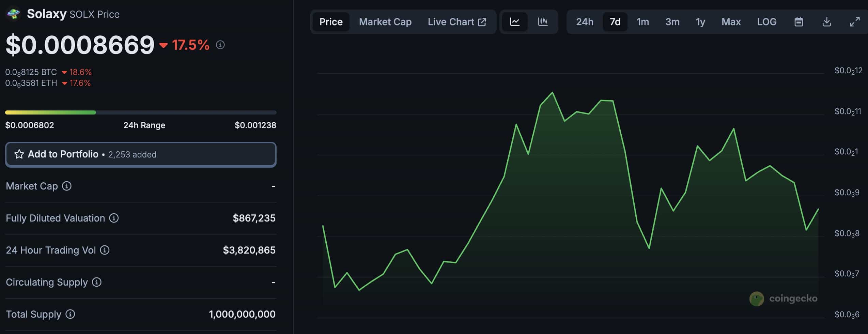The height and width of the screenshot is (334, 868).
Task: Click the 24 Hour Trading Vol label
Action: [x=51, y=250]
